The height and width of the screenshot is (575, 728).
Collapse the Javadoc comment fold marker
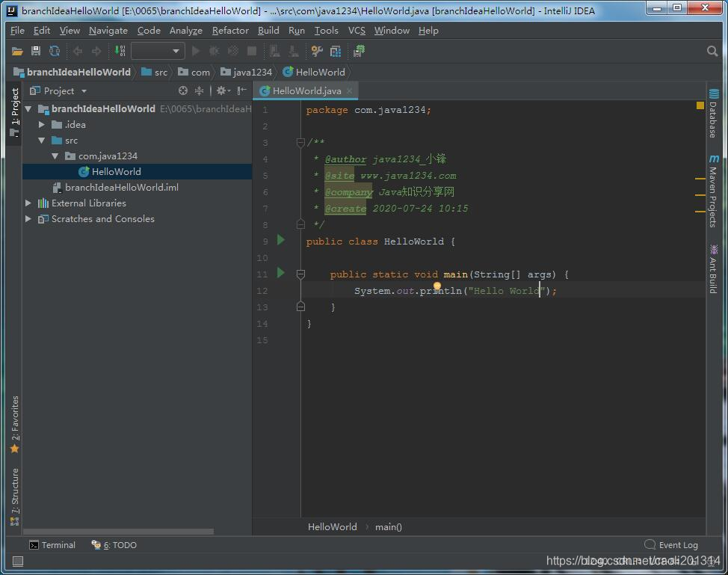click(300, 141)
